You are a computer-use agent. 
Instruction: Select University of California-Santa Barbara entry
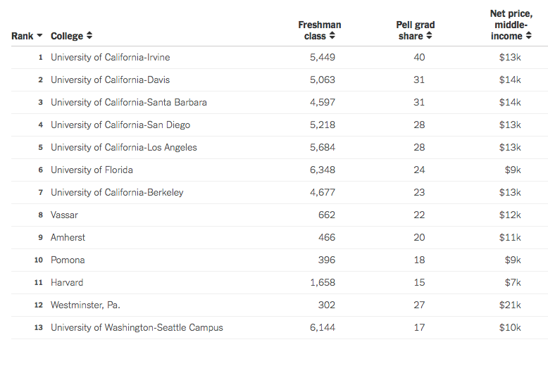pyautogui.click(x=128, y=102)
